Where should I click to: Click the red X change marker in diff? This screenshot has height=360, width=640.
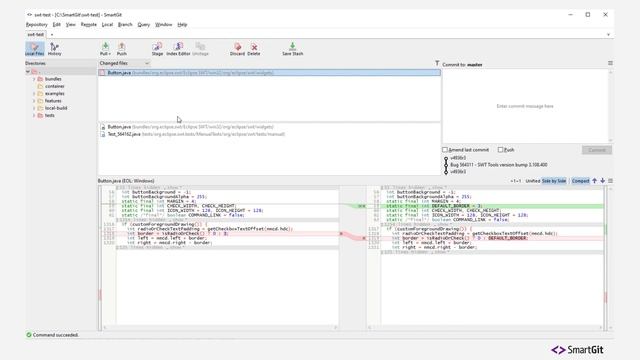click(x=341, y=233)
